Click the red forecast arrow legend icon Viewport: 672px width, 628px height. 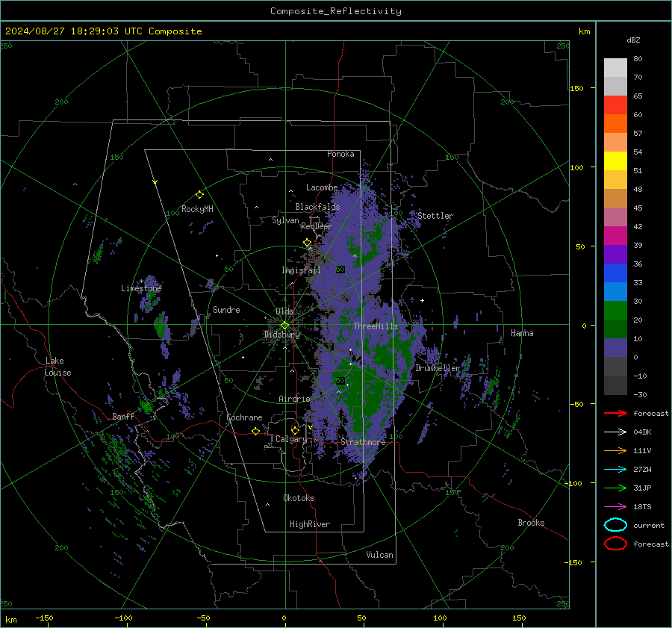pos(615,413)
